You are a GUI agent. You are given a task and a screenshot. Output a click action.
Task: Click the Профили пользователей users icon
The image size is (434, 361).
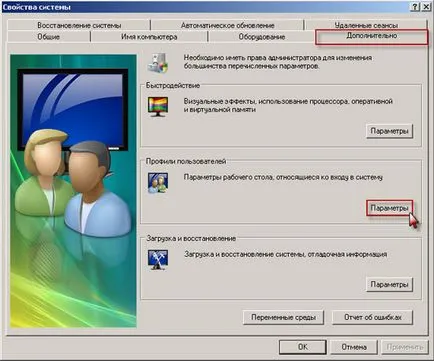[158, 183]
